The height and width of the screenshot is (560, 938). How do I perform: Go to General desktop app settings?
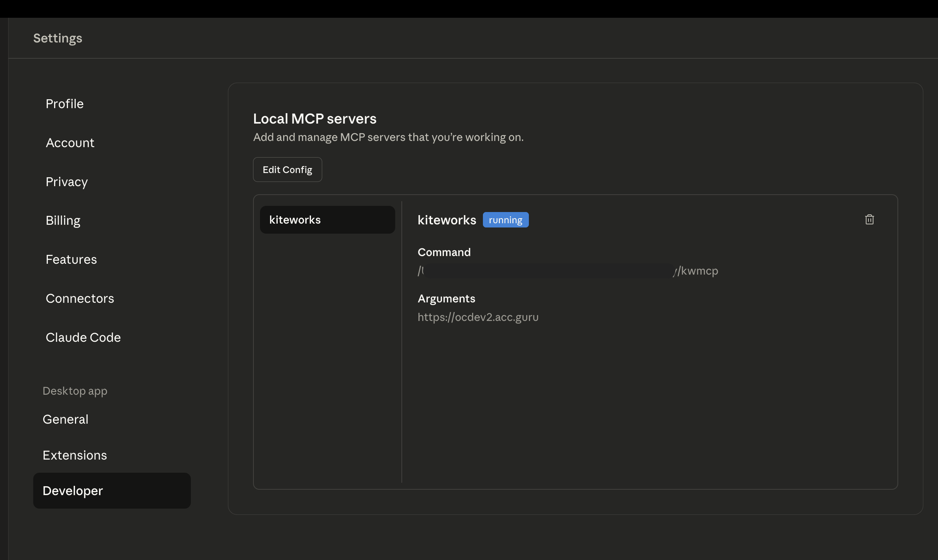[65, 419]
